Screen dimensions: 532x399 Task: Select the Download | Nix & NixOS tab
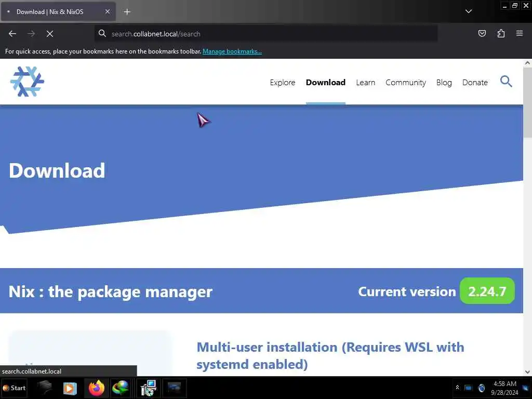coord(58,12)
